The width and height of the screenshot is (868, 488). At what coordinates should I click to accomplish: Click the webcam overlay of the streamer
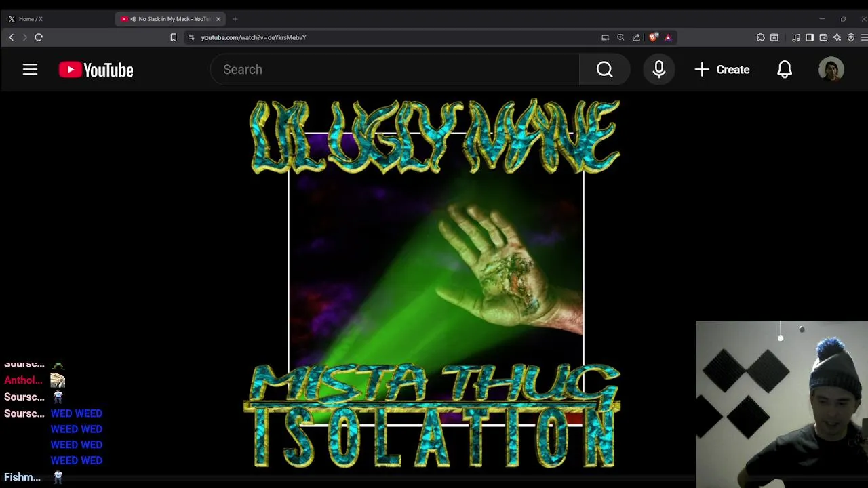coord(782,404)
